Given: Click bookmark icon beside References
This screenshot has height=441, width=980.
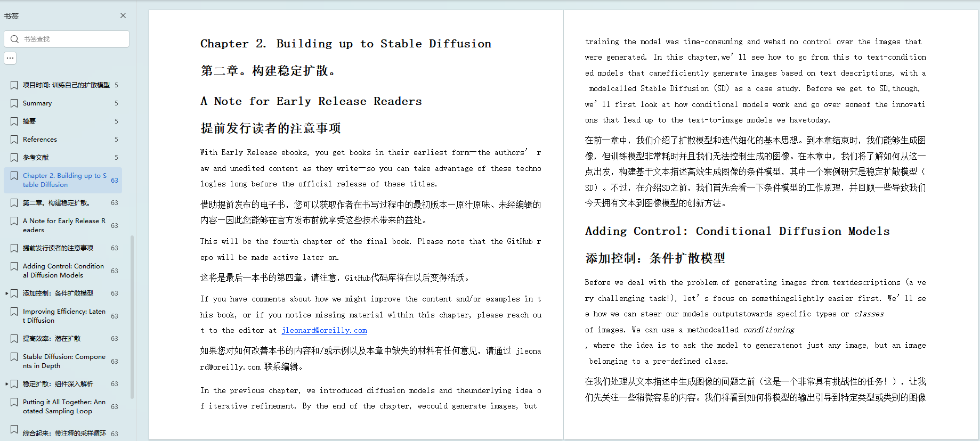Looking at the screenshot, I should pyautogui.click(x=14, y=140).
